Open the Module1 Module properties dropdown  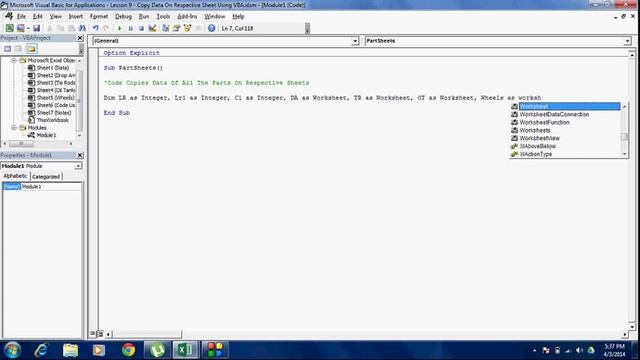click(78, 166)
